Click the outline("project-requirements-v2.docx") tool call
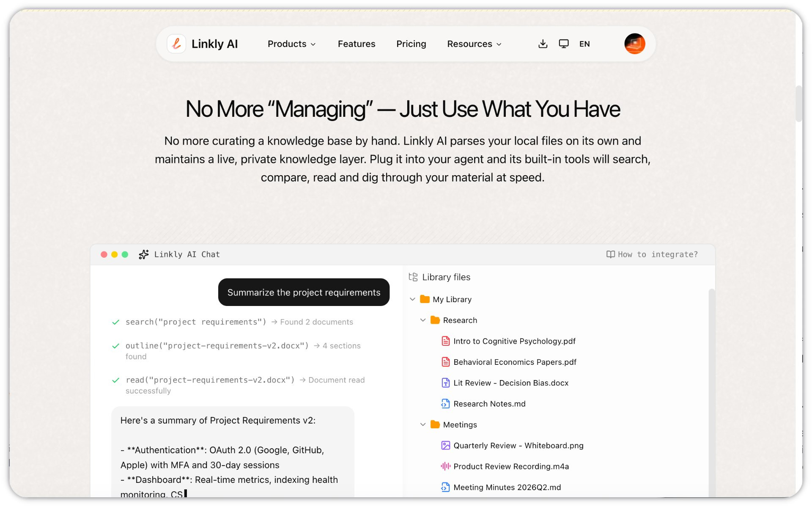Image resolution: width=812 pixels, height=507 pixels. pyautogui.click(x=217, y=346)
